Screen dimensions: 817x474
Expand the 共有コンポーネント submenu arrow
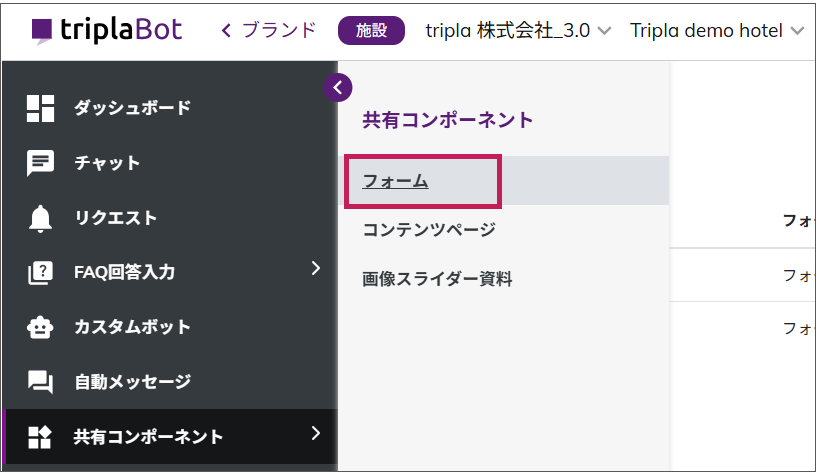point(315,433)
